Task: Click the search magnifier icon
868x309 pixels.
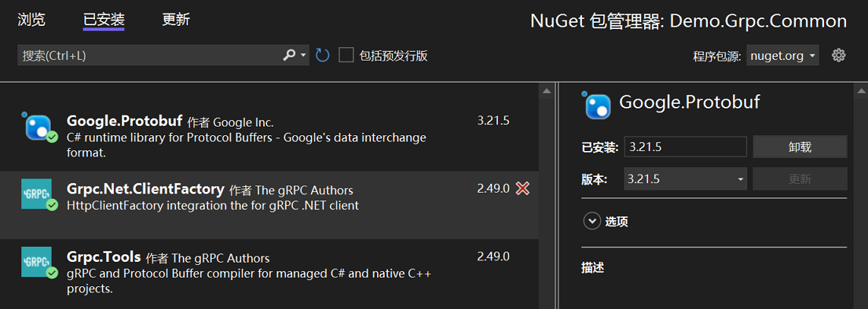Action: pyautogui.click(x=289, y=55)
